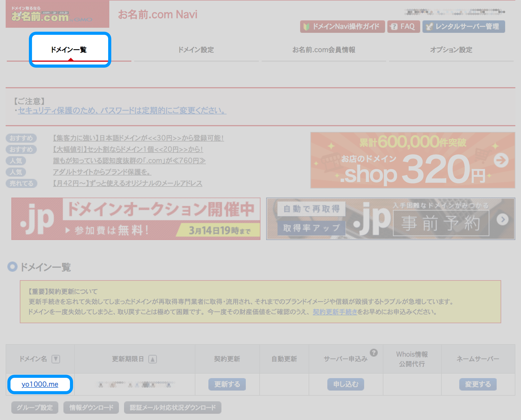Open グループ設定 options
Screen dimensions: 521x420
tap(34, 408)
